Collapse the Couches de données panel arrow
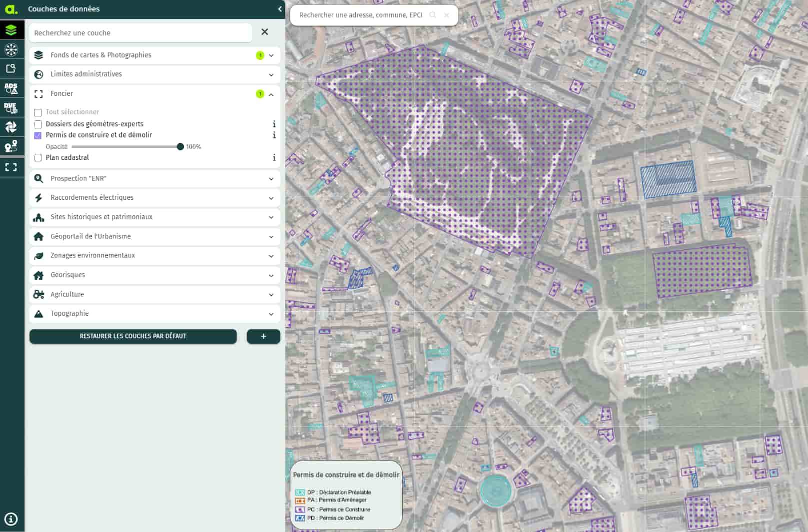The width and height of the screenshot is (808, 532). point(279,9)
